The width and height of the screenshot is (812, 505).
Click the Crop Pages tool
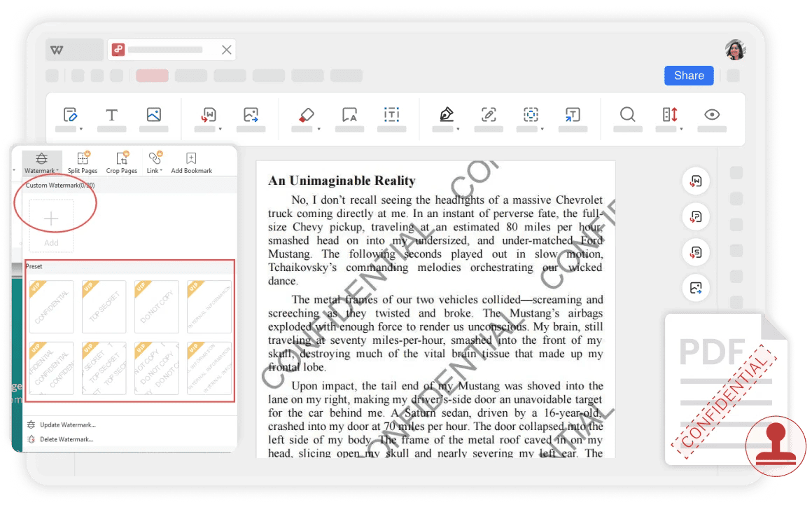click(x=122, y=163)
